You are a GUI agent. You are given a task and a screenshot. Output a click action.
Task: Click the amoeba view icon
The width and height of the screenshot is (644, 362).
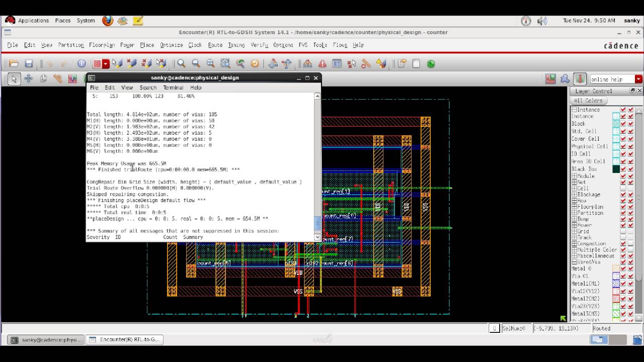pos(565,79)
